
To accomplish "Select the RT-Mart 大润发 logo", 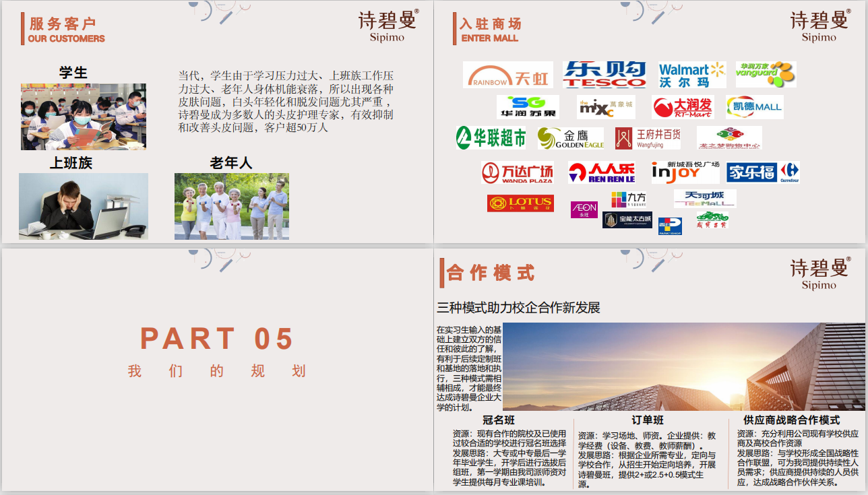I will [x=682, y=107].
